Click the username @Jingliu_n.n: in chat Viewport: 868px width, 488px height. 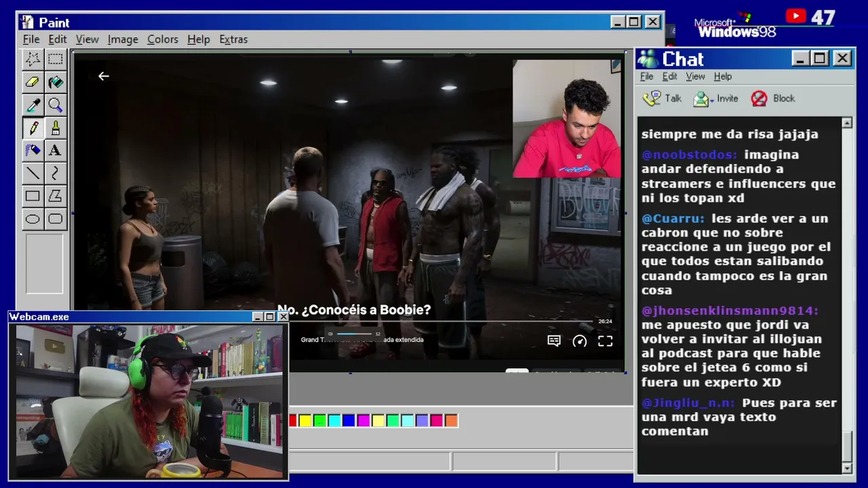pyautogui.click(x=688, y=403)
